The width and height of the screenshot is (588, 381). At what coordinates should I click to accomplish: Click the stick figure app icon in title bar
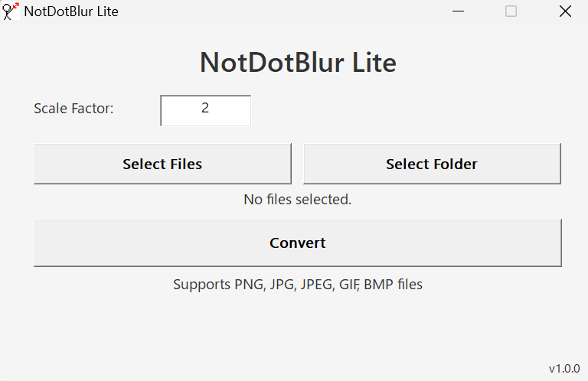[11, 11]
